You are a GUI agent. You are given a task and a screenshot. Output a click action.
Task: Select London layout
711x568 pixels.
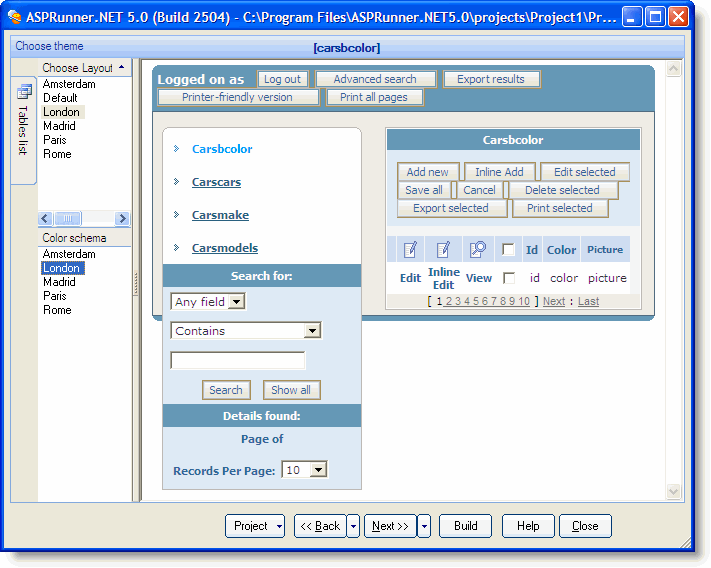click(x=61, y=112)
